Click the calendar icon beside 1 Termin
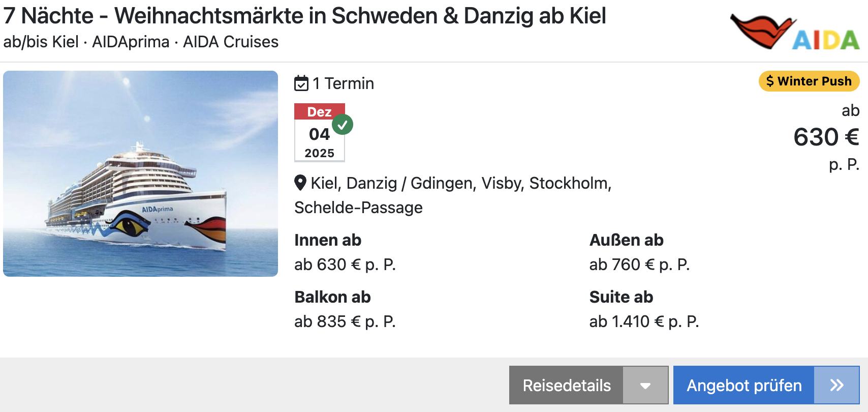868x412 pixels. 301,83
